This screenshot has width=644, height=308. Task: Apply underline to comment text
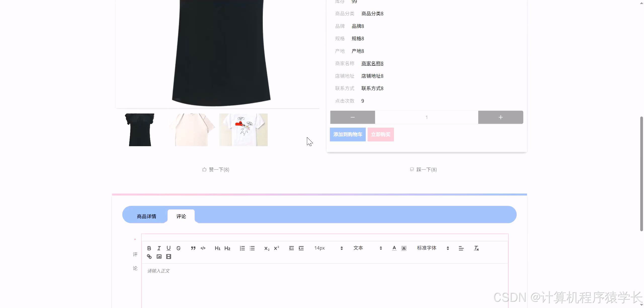[169, 248]
